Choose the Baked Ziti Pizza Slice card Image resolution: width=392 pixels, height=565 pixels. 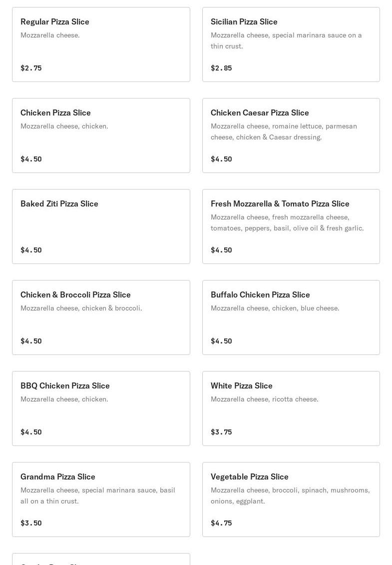click(x=101, y=226)
